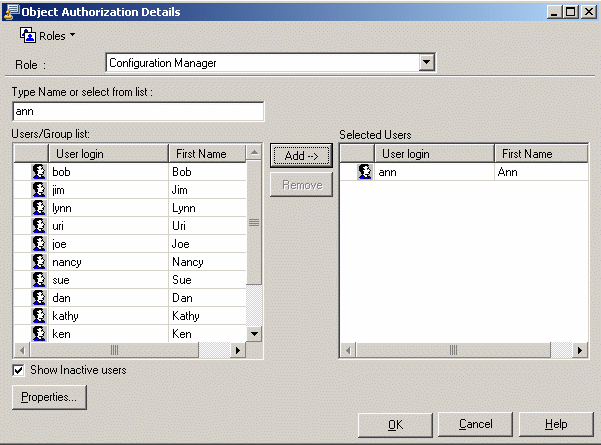Expand the Roles menu arrow

click(72, 36)
